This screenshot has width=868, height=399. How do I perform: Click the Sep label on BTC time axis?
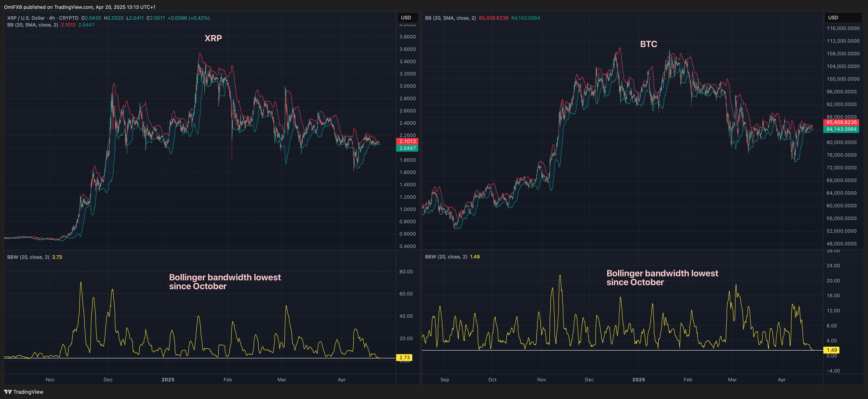click(x=444, y=380)
